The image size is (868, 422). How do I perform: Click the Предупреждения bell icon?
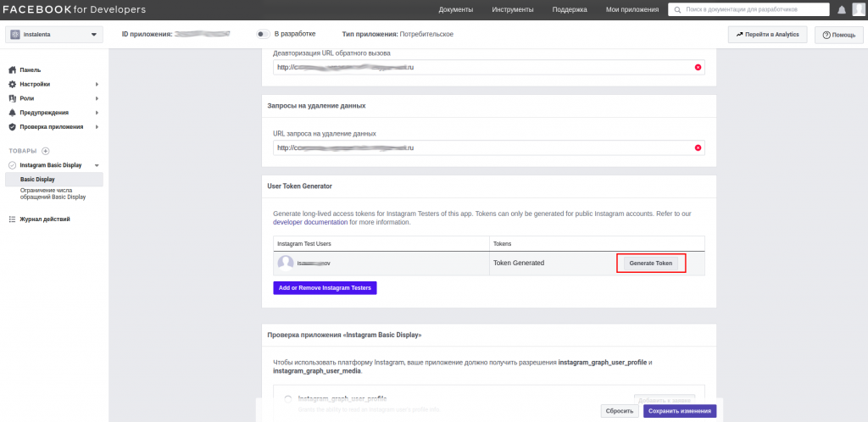point(13,112)
